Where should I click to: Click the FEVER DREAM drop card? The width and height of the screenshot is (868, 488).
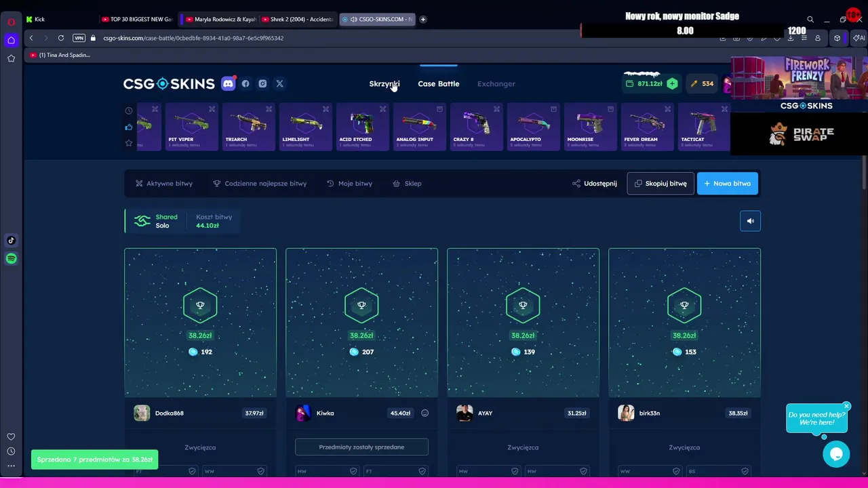click(x=648, y=127)
